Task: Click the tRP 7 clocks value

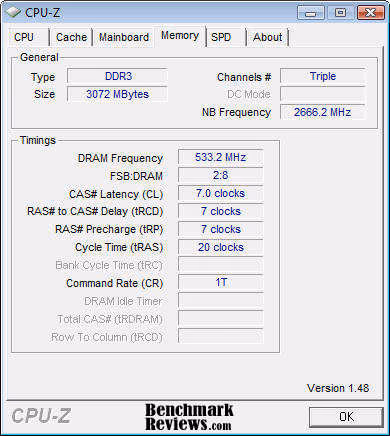Action: 221,229
